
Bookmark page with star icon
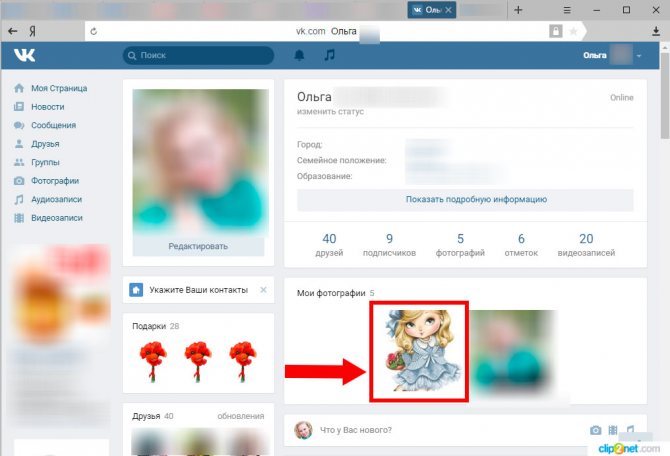coord(573,31)
